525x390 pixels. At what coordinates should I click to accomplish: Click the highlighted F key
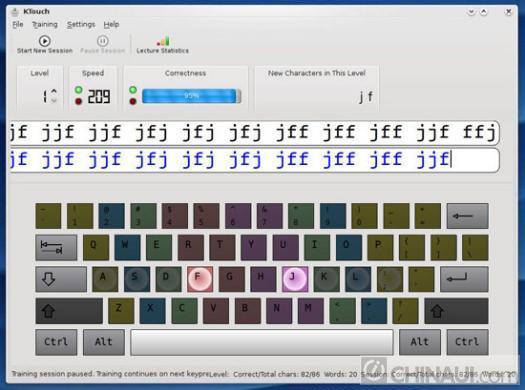coord(200,279)
